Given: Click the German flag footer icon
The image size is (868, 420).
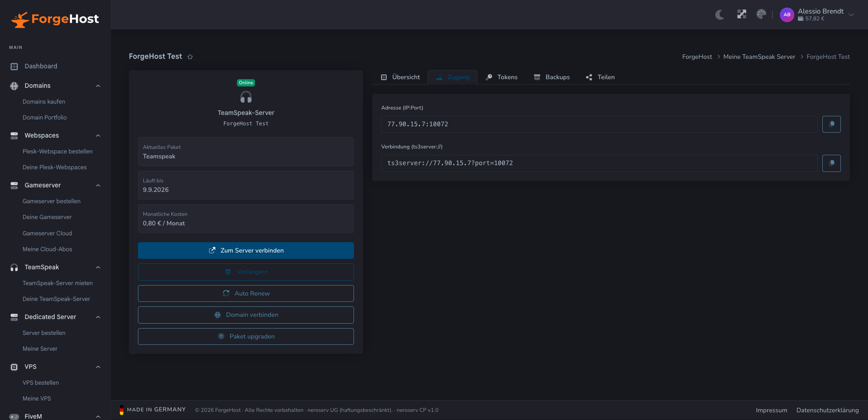Looking at the screenshot, I should click(x=122, y=410).
